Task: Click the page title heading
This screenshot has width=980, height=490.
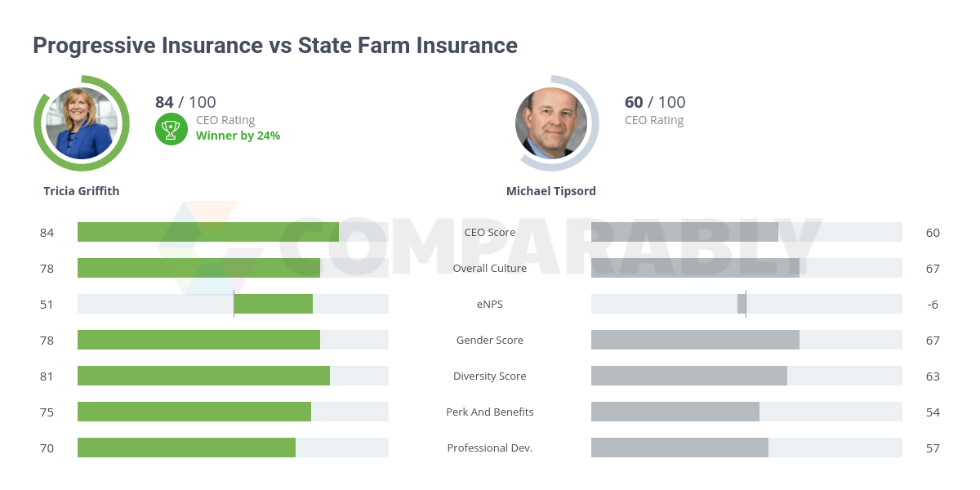Action: coord(275,45)
